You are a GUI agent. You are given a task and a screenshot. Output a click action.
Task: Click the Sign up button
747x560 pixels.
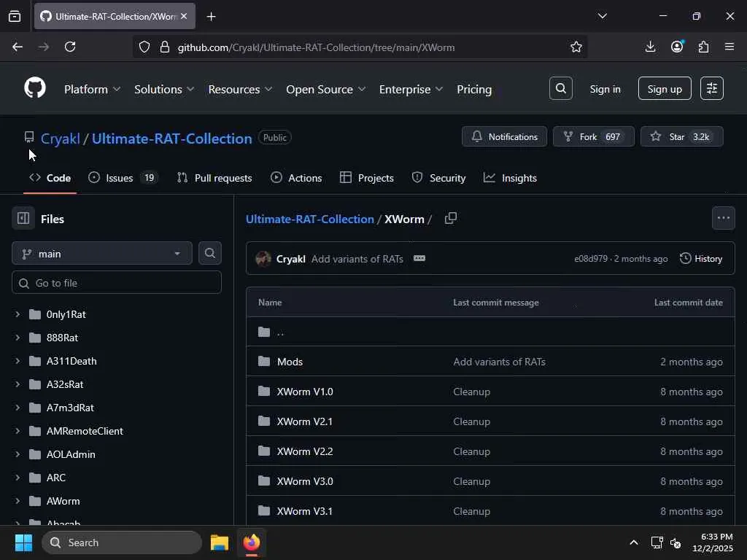coord(664,88)
